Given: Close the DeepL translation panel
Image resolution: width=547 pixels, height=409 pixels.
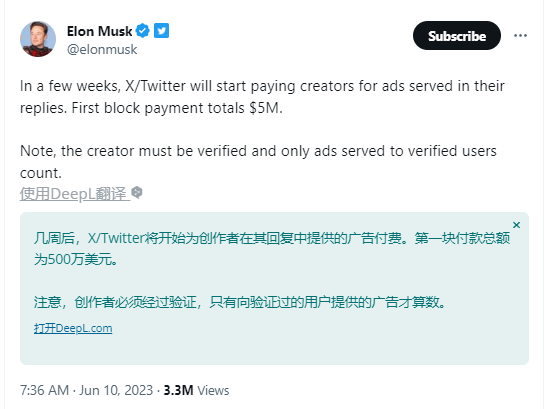Looking at the screenshot, I should point(516,225).
